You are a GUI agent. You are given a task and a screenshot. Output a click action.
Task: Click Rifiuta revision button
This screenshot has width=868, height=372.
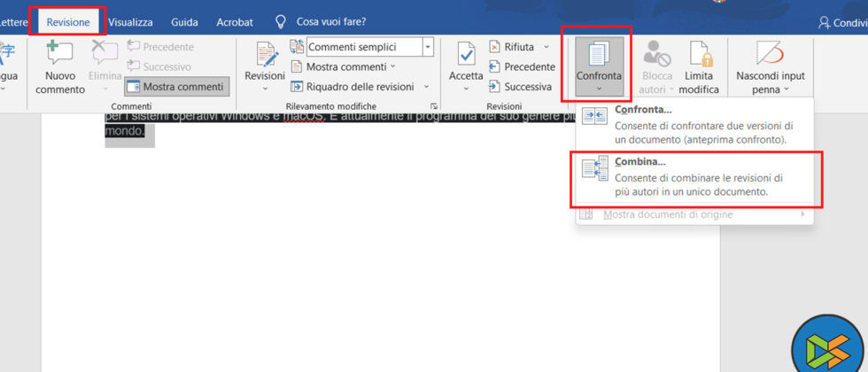click(512, 47)
